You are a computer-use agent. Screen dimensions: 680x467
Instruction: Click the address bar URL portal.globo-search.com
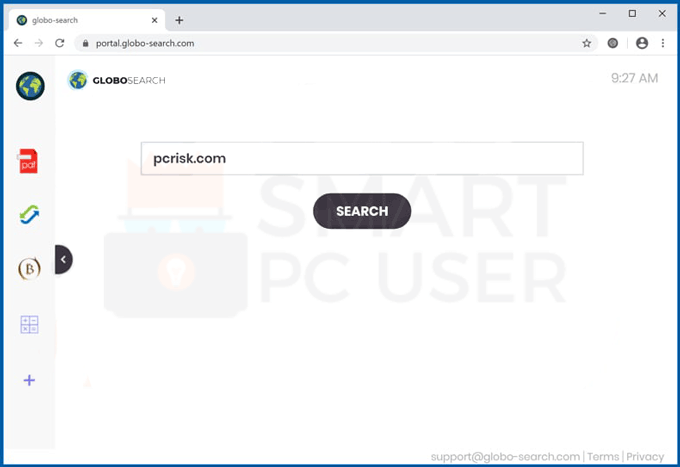[145, 43]
